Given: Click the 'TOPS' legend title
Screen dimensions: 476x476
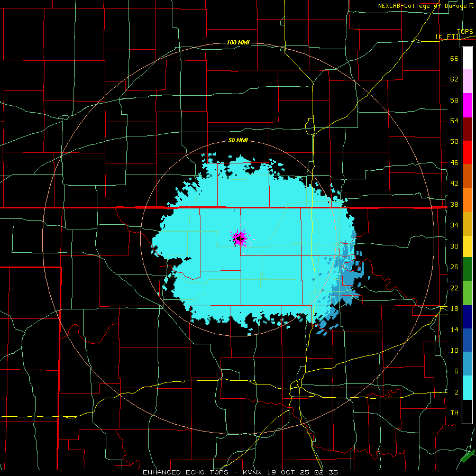Looking at the screenshot, I should tap(465, 32).
